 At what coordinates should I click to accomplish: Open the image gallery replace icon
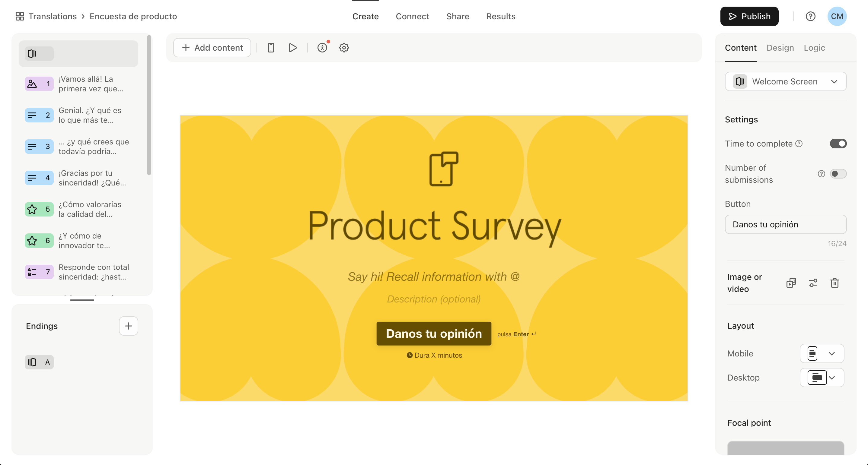(791, 283)
